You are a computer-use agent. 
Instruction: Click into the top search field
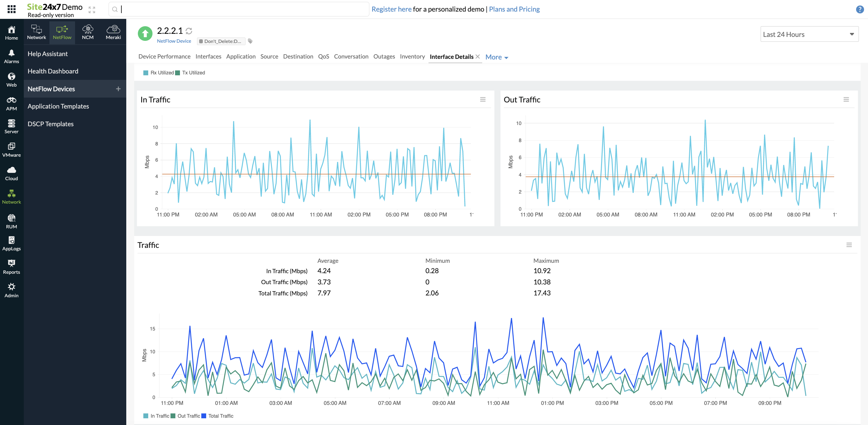click(239, 9)
